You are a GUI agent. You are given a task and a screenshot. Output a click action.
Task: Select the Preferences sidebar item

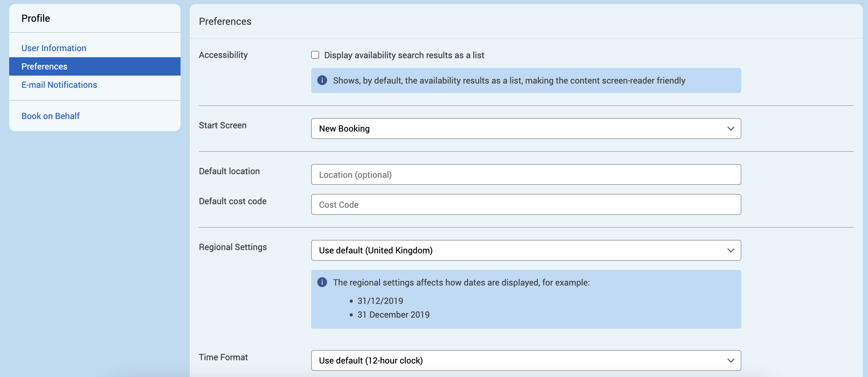[x=44, y=66]
